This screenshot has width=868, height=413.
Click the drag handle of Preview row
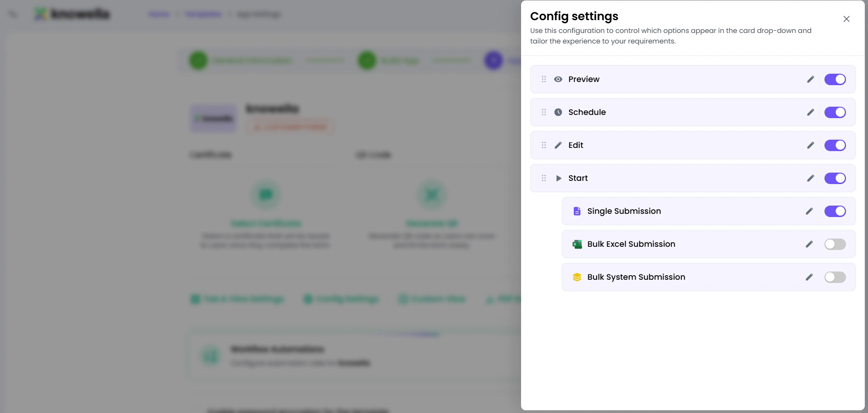544,79
